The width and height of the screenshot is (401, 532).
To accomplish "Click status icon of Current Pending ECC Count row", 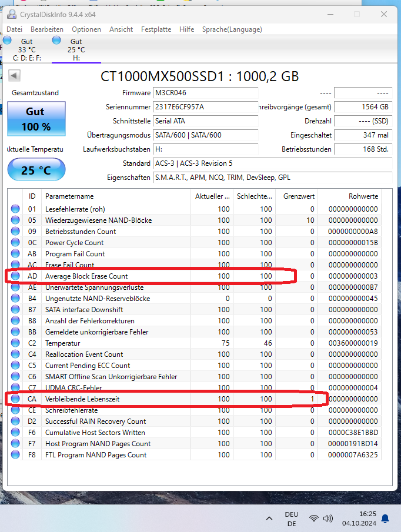I will [15, 365].
